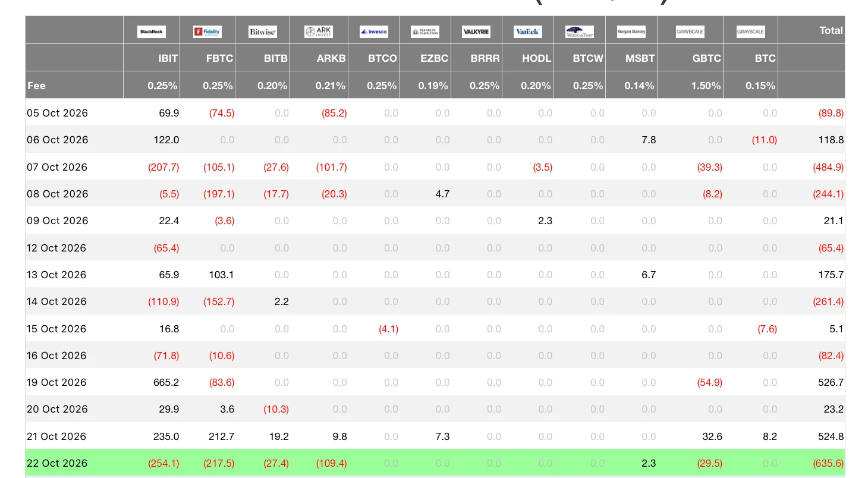Select the 0.21% fee for ARKB
Viewport: 868px width, 478px height.
[331, 86]
